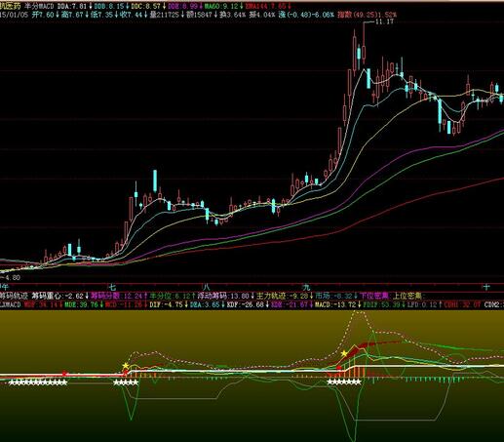Click the DEA:3.65 value
Viewport: 504px width, 442px height.
(204, 304)
